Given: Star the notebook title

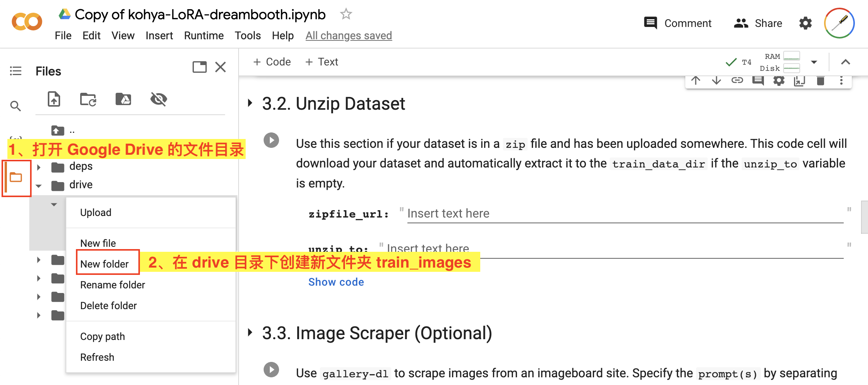Looking at the screenshot, I should (x=346, y=15).
